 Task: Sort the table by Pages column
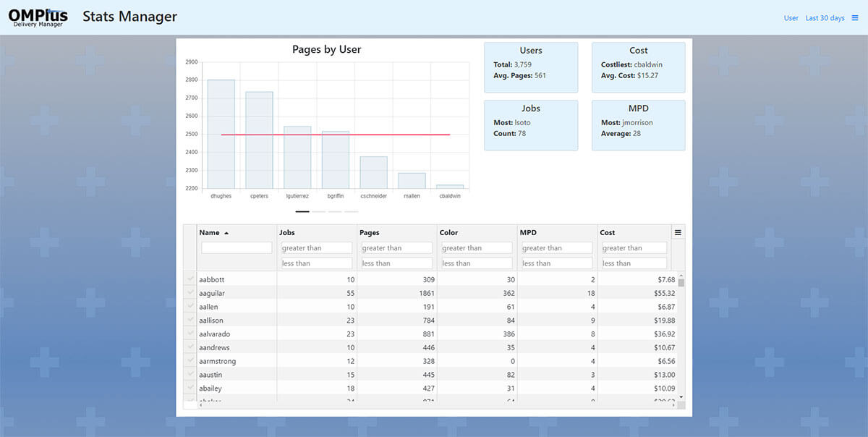370,233
